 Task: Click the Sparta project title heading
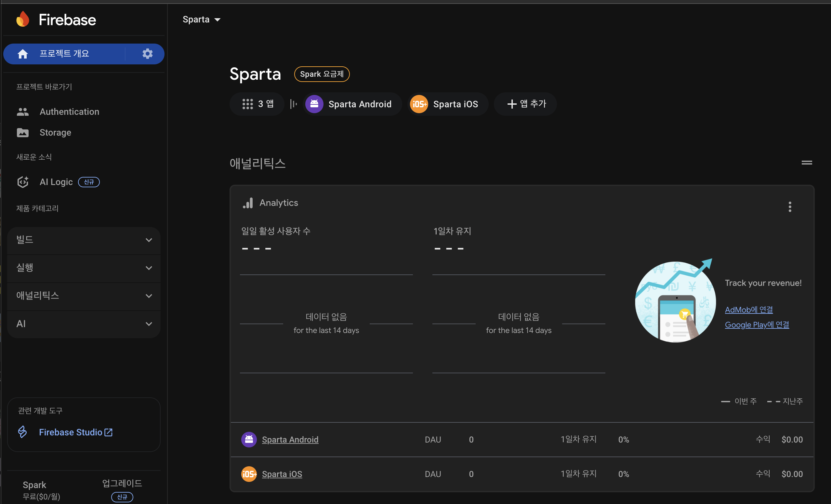tap(255, 74)
